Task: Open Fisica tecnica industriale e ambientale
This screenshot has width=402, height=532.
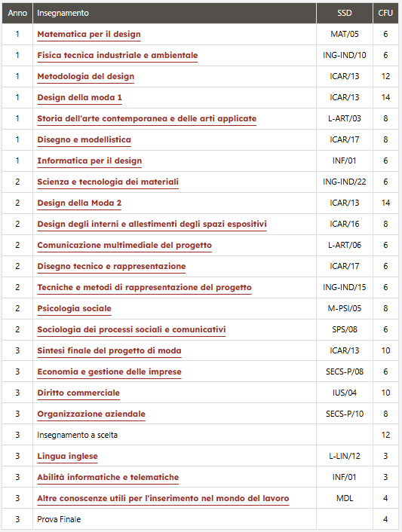Action: pyautogui.click(x=118, y=55)
